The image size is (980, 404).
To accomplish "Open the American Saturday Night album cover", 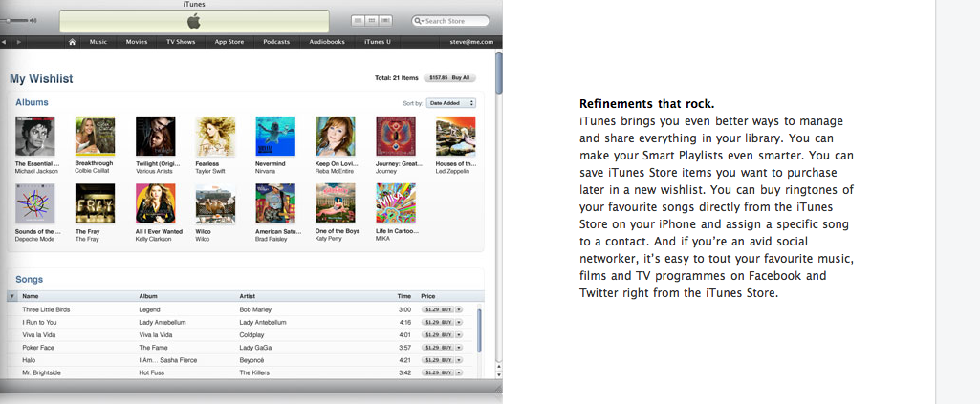I will (x=275, y=202).
